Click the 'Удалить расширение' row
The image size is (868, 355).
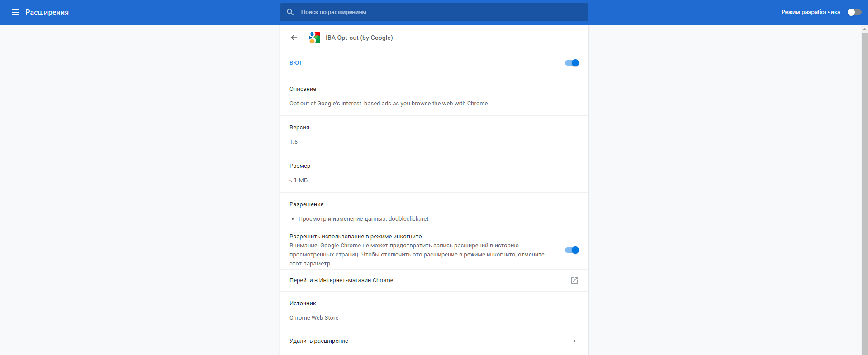[434, 341]
